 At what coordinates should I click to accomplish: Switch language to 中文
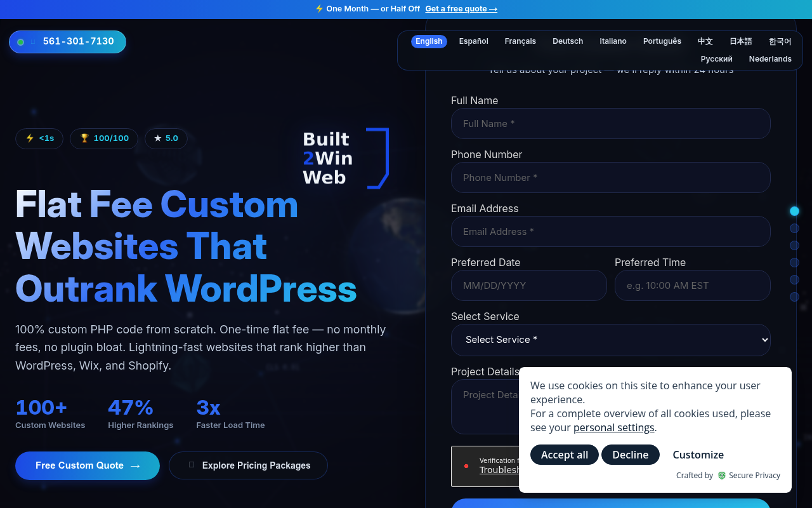pyautogui.click(x=705, y=41)
